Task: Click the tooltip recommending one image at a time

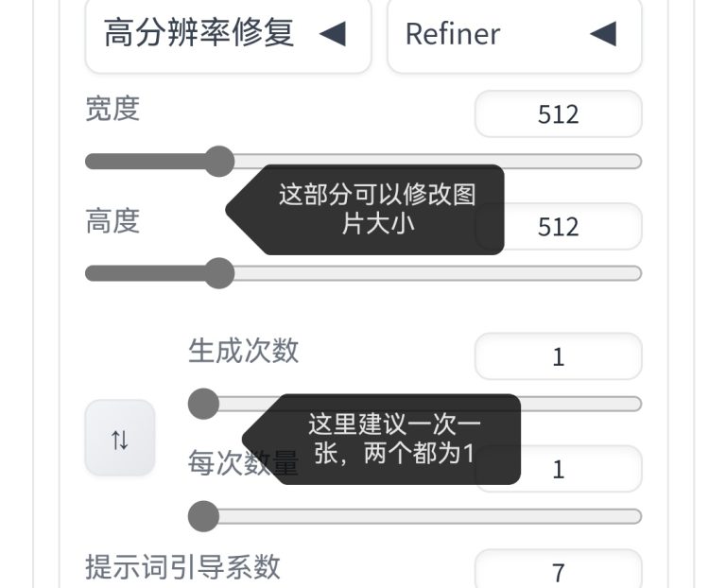Action: (382, 440)
